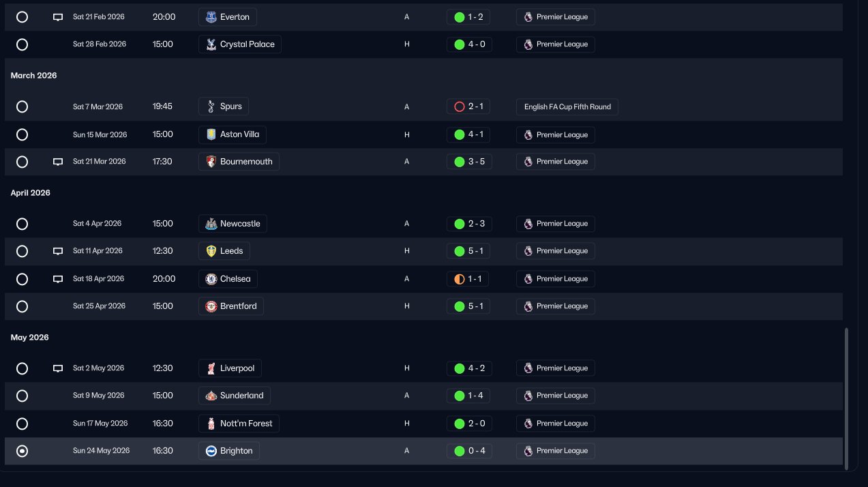Click the TV broadcast icon for Leeds match
The image size is (868, 487).
58,251
